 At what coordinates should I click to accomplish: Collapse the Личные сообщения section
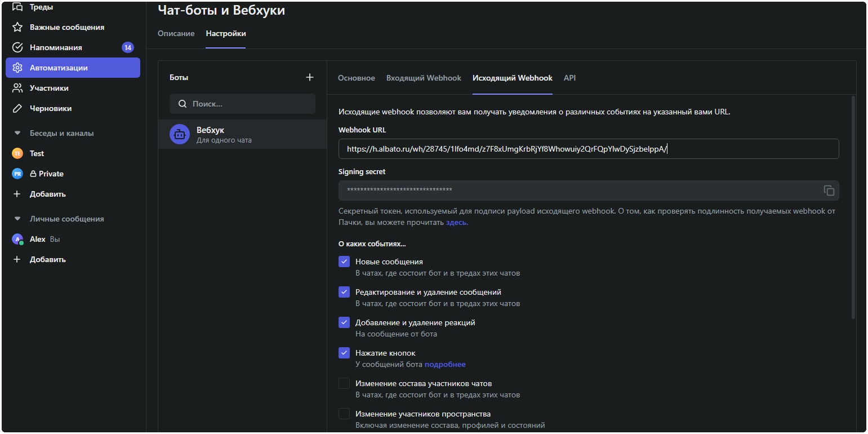[x=17, y=219]
